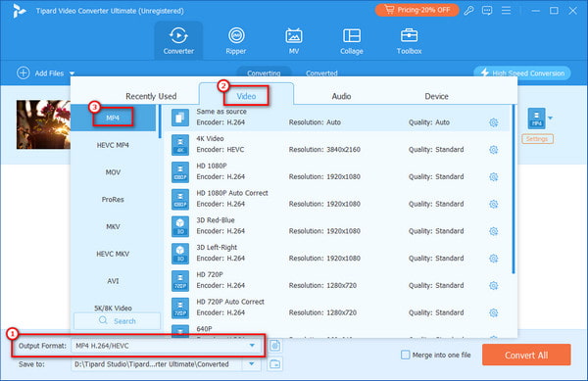
Task: Select ProRes in the format list
Action: pyautogui.click(x=113, y=199)
